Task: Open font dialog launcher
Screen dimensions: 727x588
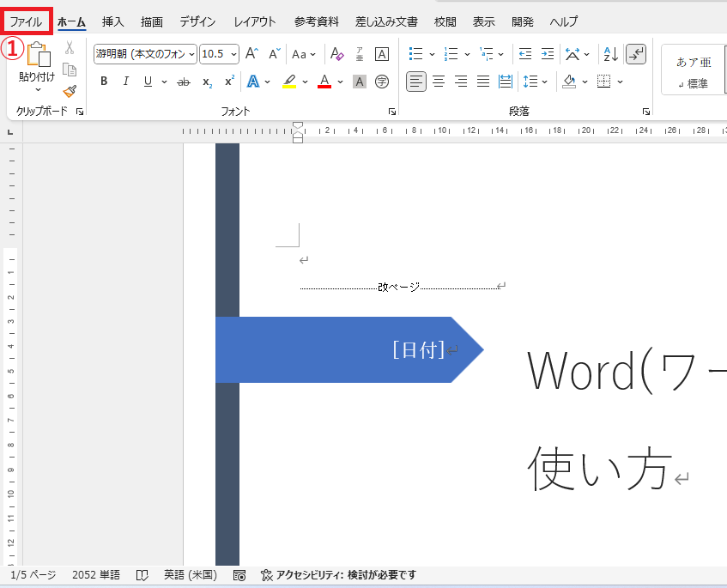Action: click(x=391, y=112)
